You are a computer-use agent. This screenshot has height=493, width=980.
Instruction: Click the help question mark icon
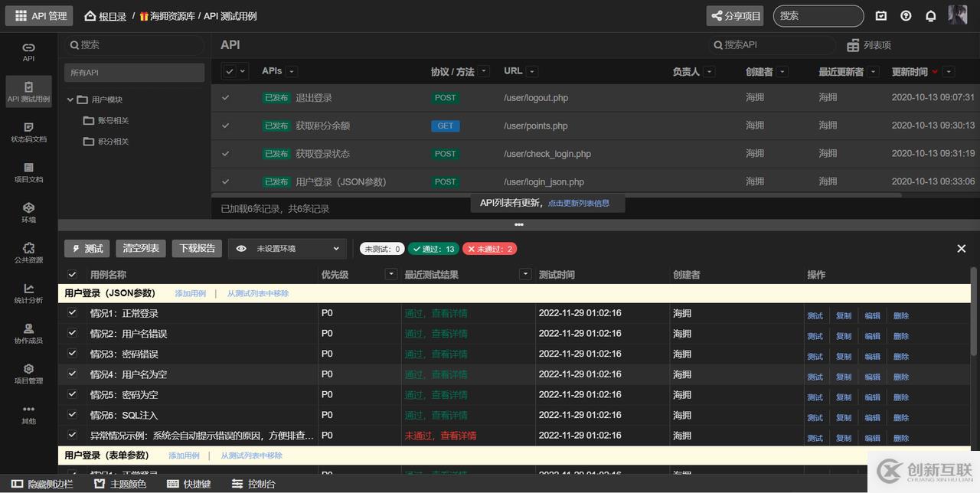pyautogui.click(x=906, y=16)
